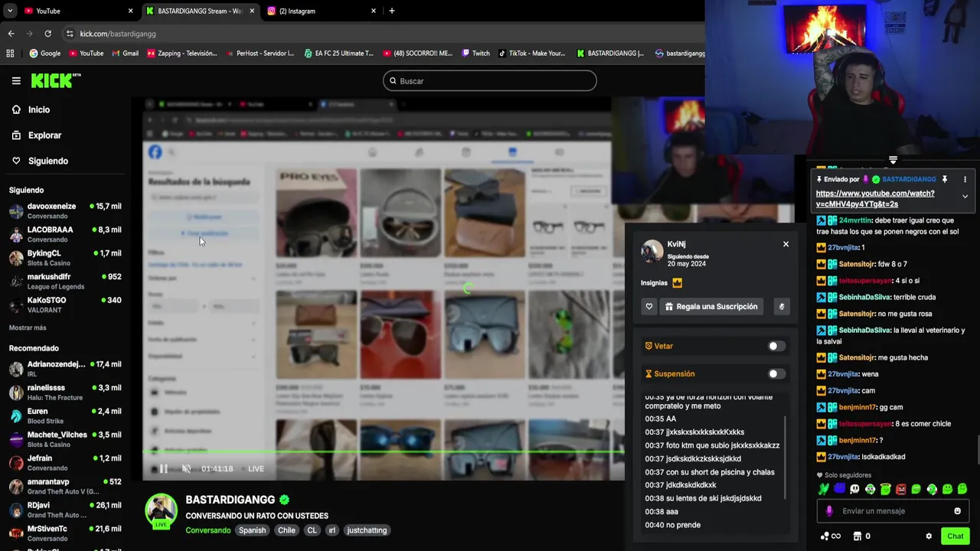
Task: Click the Buscar search field
Action: click(490, 80)
